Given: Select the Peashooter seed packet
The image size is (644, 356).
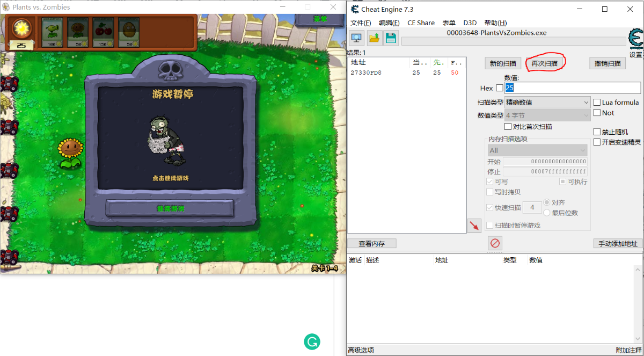Looking at the screenshot, I should (52, 33).
